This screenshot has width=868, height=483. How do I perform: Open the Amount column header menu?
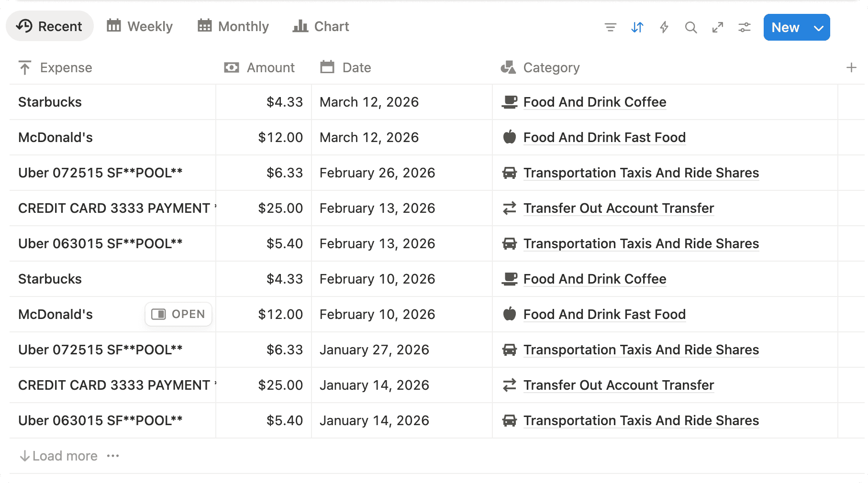[270, 67]
